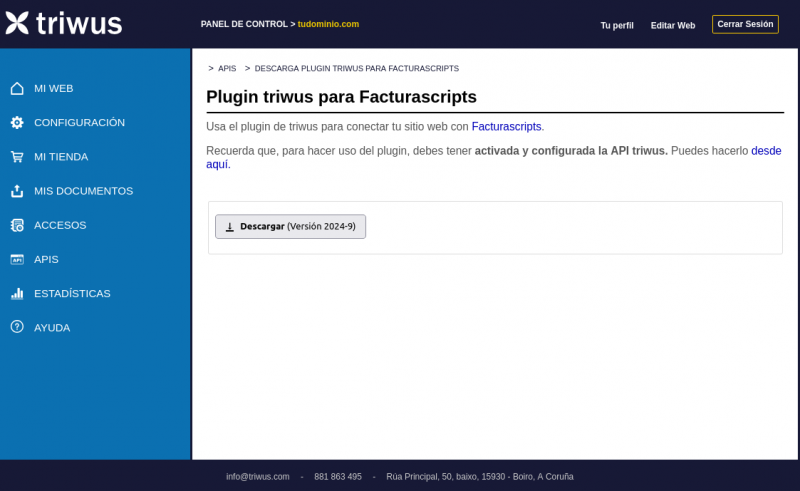Click the upload icon for Mis Documentos
The height and width of the screenshot is (491, 800).
(17, 191)
